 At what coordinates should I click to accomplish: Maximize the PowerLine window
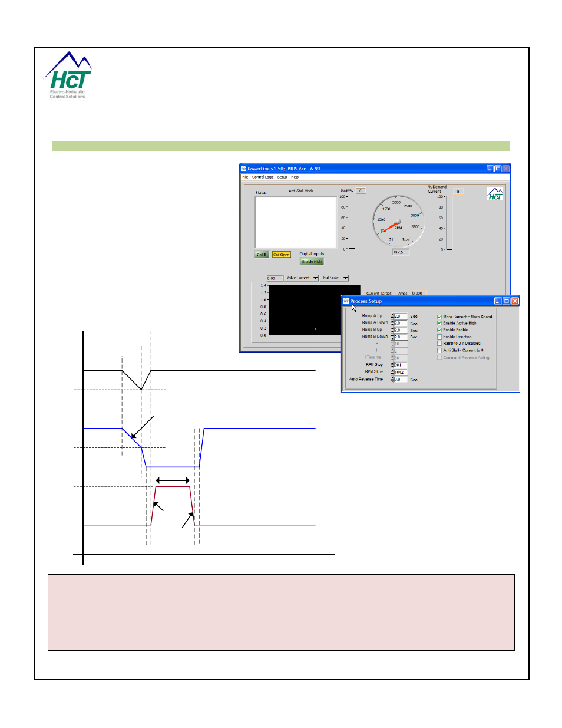[x=498, y=169]
